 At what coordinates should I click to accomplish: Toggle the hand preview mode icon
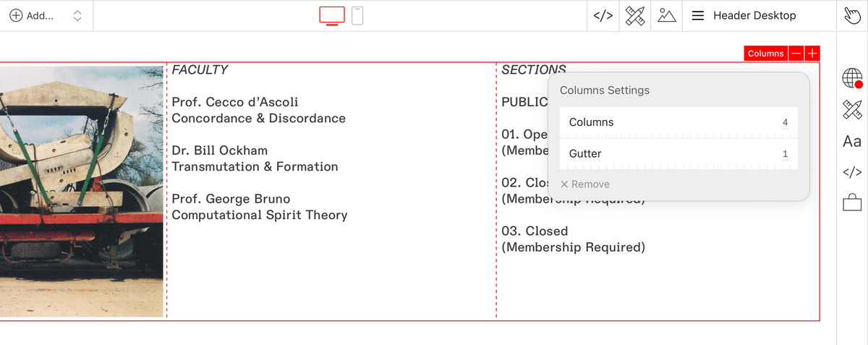point(853,15)
